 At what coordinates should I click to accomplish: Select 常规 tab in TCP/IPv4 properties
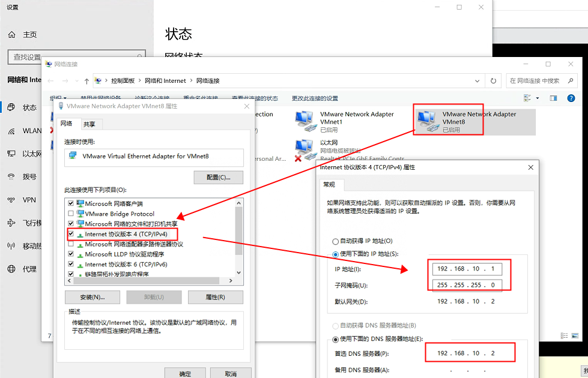pyautogui.click(x=329, y=185)
